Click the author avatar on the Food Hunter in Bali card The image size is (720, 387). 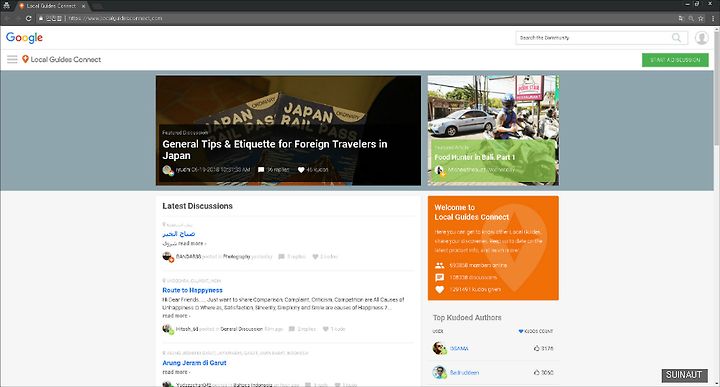pos(439,170)
